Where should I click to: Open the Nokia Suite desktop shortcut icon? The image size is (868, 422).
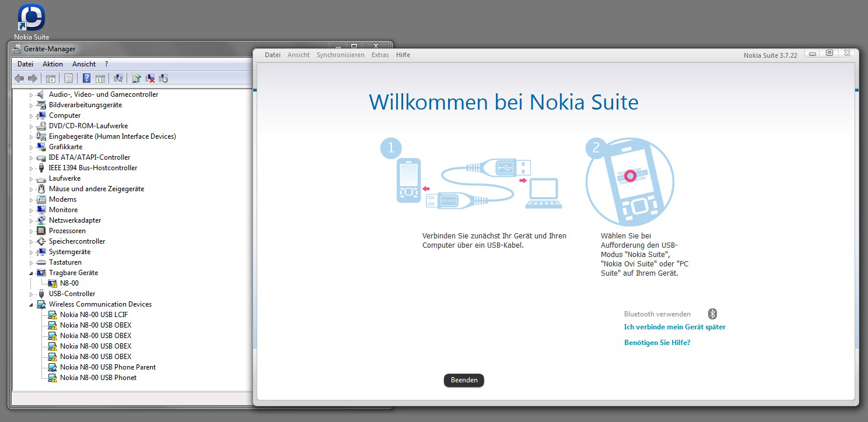coord(32,17)
